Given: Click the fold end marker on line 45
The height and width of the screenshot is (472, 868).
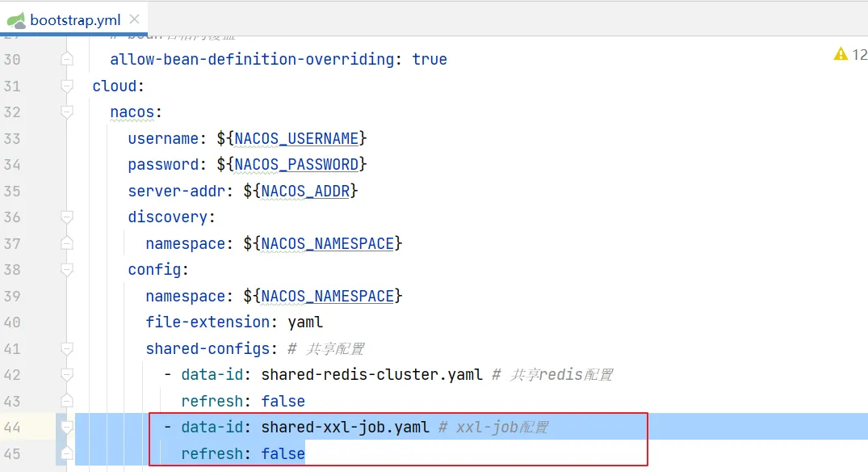Looking at the screenshot, I should (67, 453).
